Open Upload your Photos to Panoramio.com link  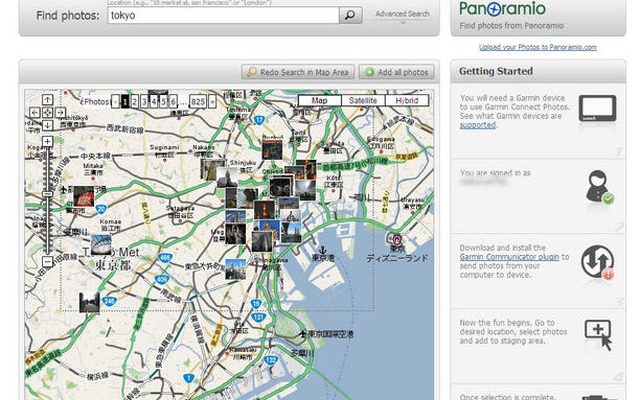pyautogui.click(x=538, y=47)
